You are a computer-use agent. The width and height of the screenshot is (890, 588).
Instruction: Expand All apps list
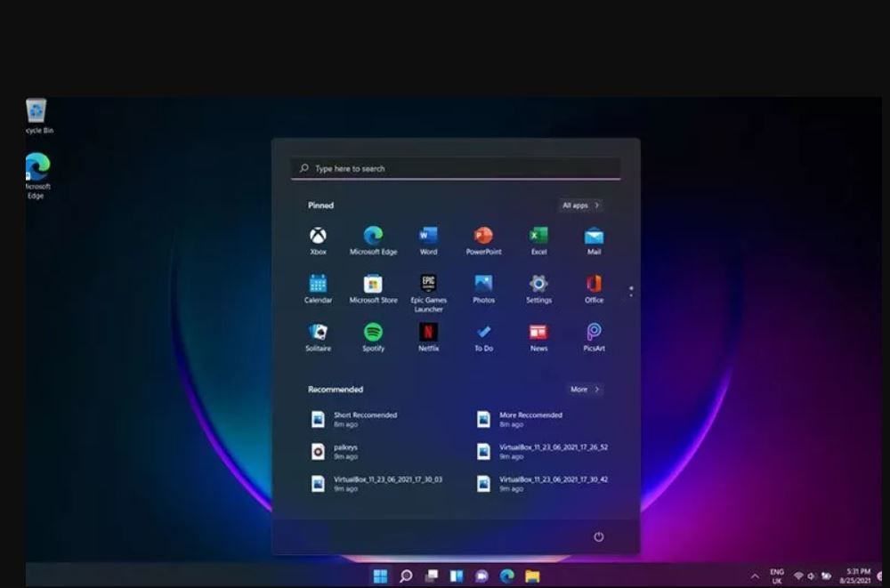click(x=580, y=205)
